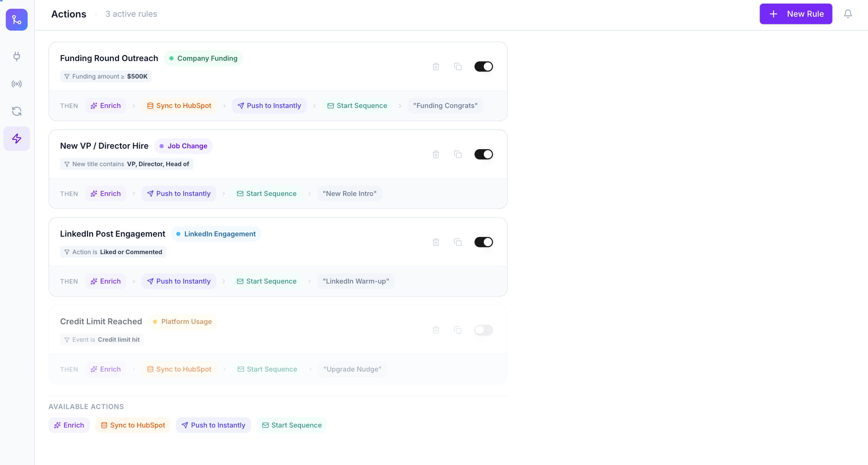Turn off the LinkedIn Post Engagement toggle

484,242
